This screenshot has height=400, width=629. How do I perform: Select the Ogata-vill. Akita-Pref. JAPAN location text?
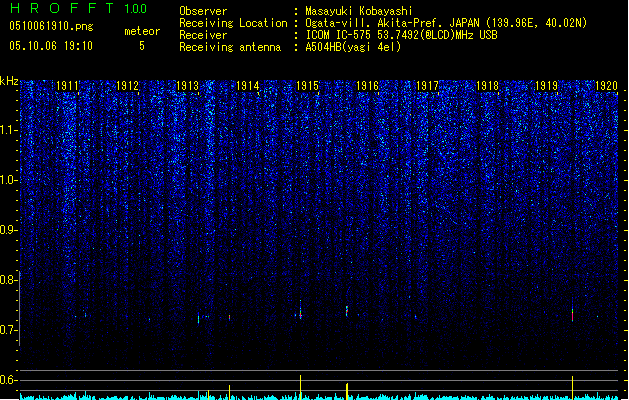click(446, 23)
